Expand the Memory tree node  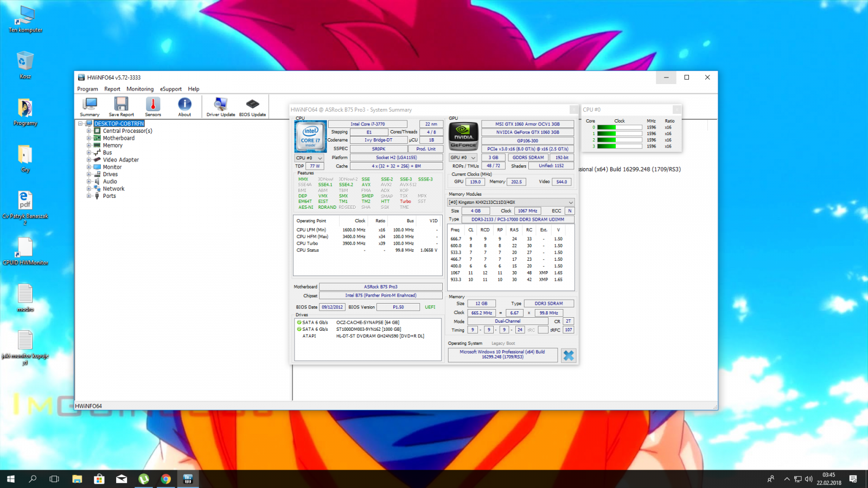click(89, 145)
